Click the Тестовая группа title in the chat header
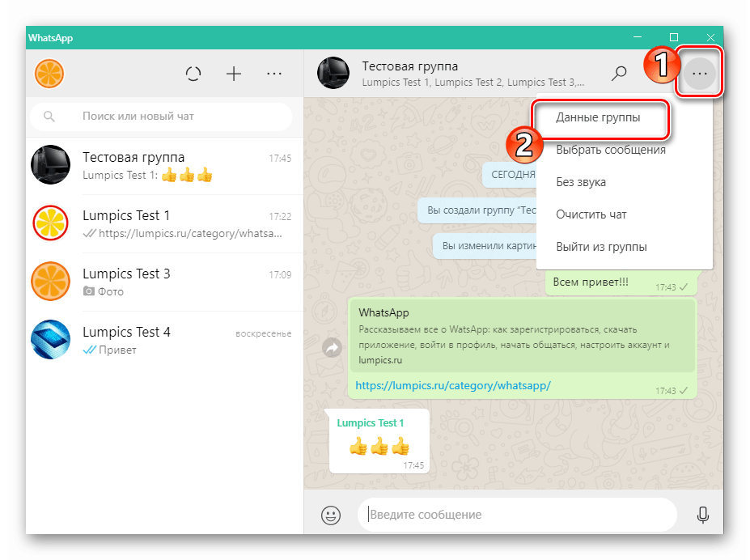The width and height of the screenshot is (750, 560). (410, 66)
